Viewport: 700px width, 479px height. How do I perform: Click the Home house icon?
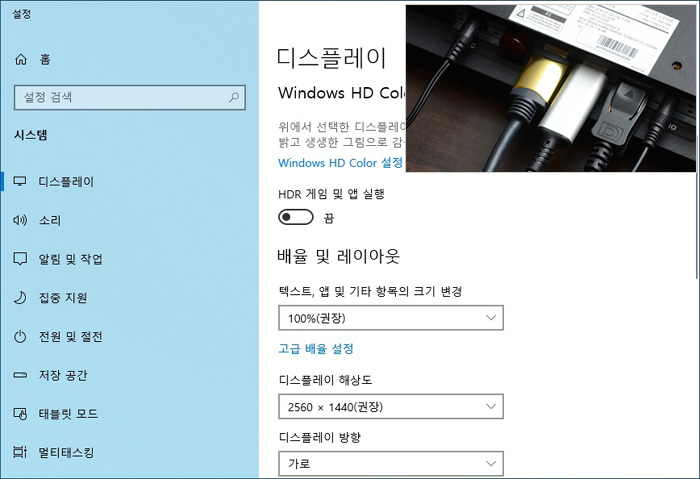coord(21,60)
